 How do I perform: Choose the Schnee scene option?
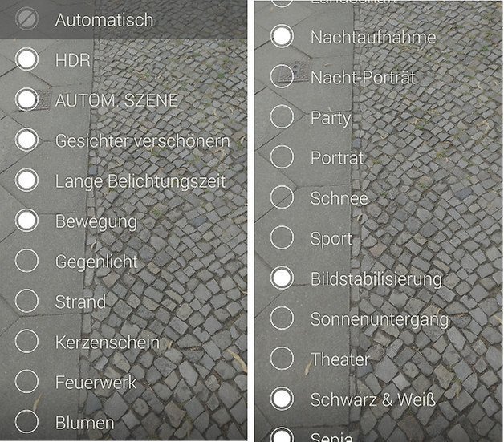tap(379, 197)
